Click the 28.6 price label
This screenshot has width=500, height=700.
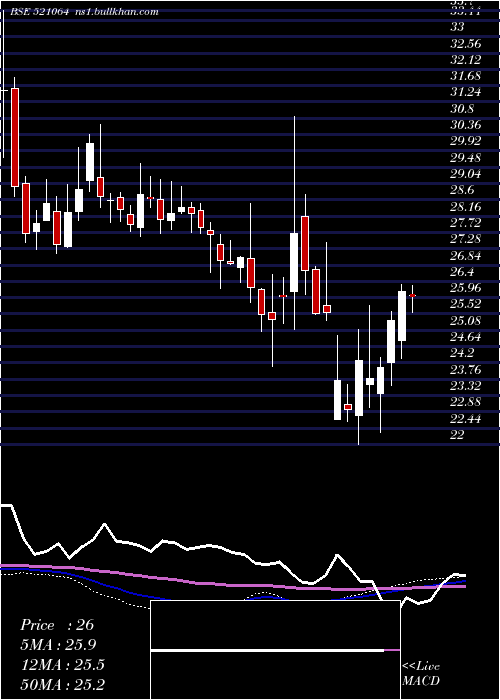click(x=462, y=190)
